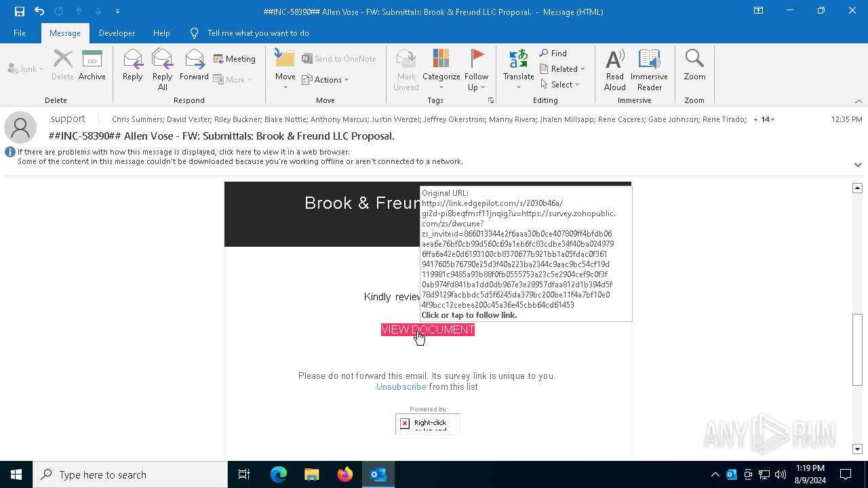Open the Ribbon Display Options button
This screenshot has width=868, height=488.
(759, 11)
